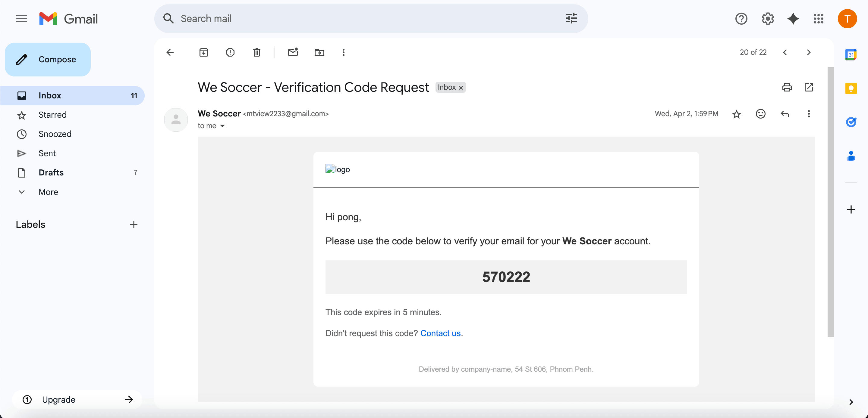This screenshot has height=418, width=868.
Task: Open Google Tasks side panel
Action: 851,122
